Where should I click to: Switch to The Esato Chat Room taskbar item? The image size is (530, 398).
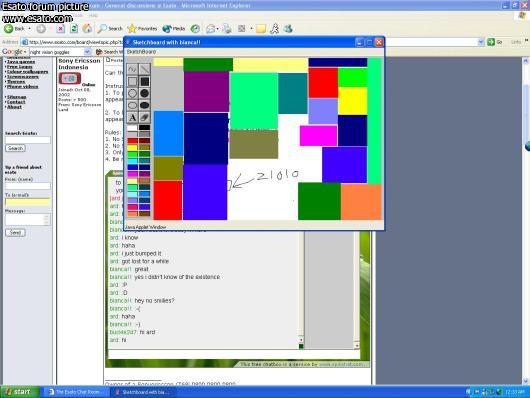75,392
